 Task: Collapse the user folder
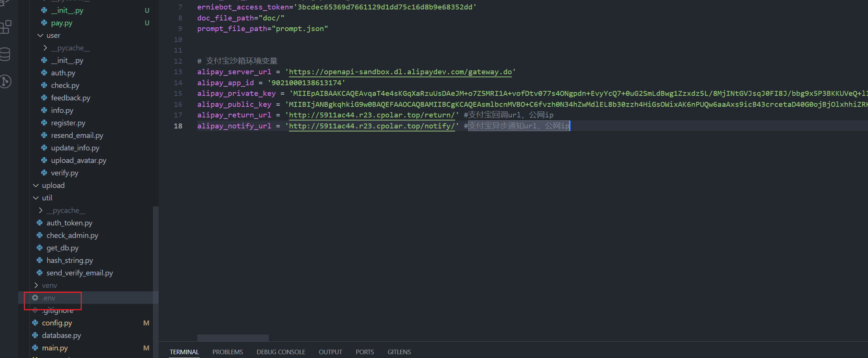coord(41,35)
